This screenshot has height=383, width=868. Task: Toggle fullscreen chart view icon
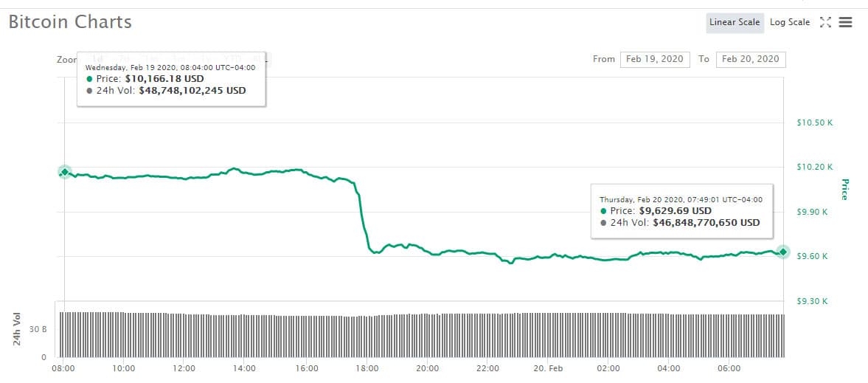tap(825, 22)
